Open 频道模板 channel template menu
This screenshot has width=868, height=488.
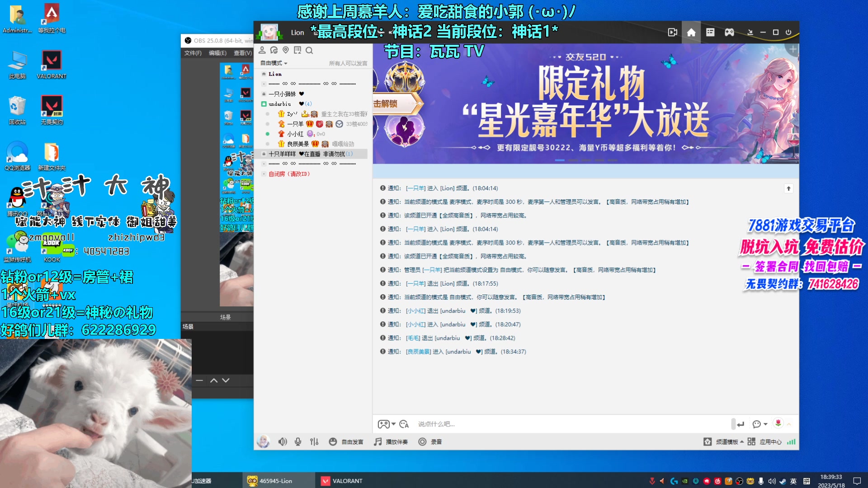point(724,442)
